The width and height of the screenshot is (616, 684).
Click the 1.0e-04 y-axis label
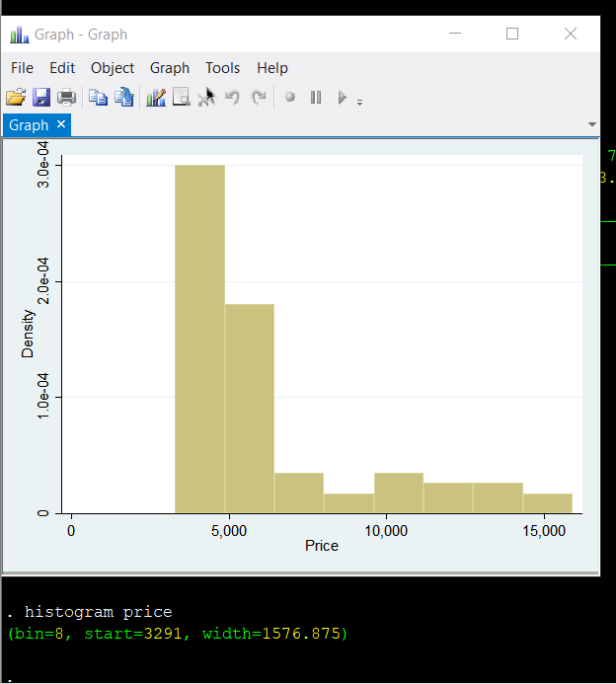[x=43, y=397]
